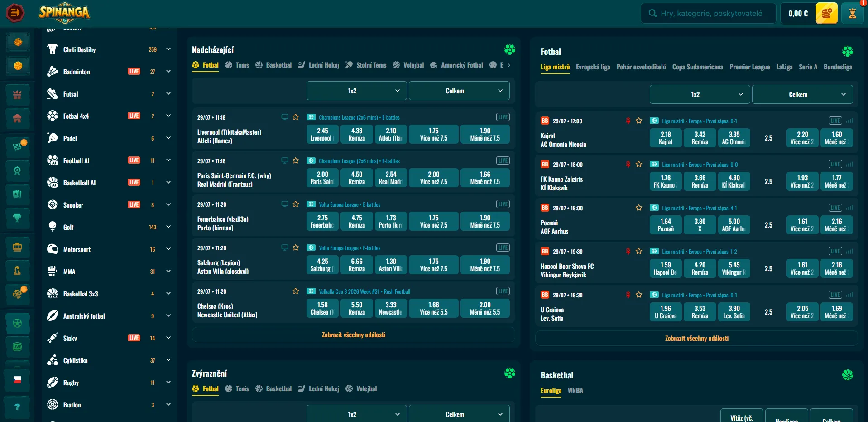Expand the Golf category chevron
Screen dimensions: 868x422
click(x=168, y=227)
